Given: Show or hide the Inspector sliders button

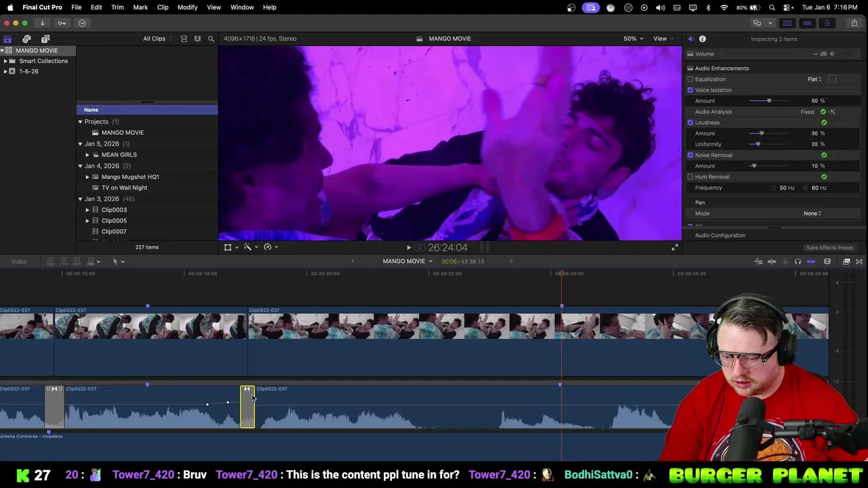Looking at the screenshot, I should click(827, 23).
